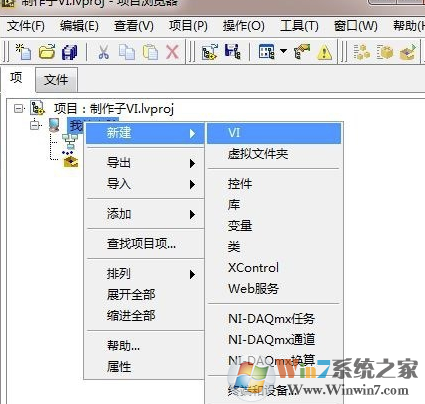Image resolution: width=425 pixels, height=404 pixels.
Task: Click the yellow warning triangle icon
Action: pos(324,52)
